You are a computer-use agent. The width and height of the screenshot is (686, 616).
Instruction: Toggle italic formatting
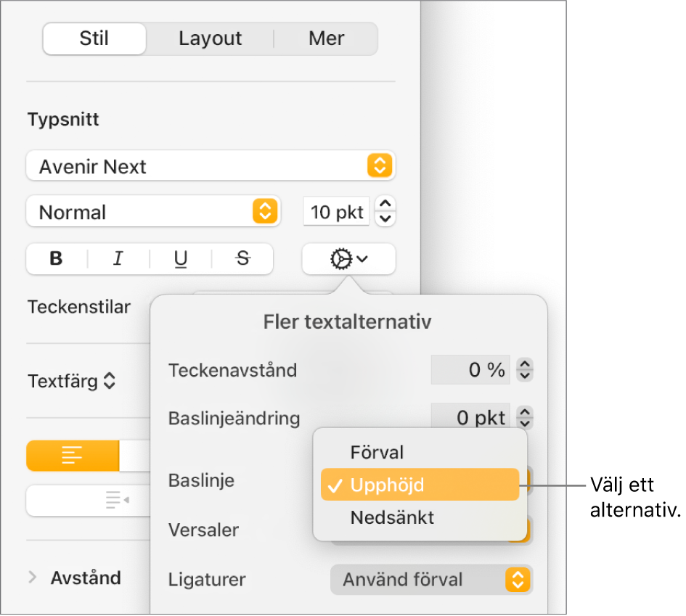point(118,259)
